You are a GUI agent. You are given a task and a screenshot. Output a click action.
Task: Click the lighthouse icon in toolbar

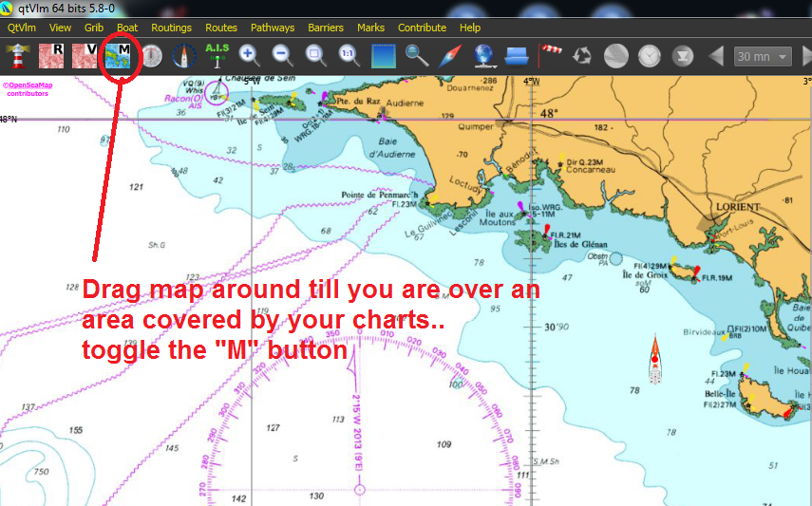point(17,55)
